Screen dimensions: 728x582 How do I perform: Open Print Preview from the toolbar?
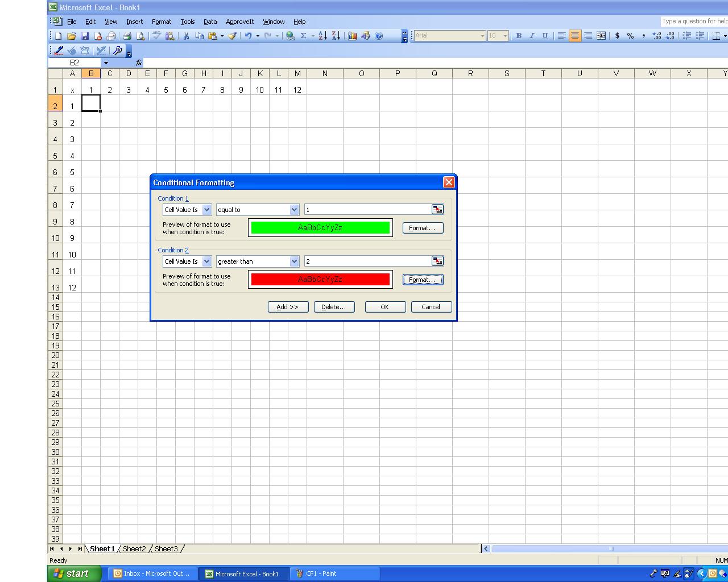(x=140, y=36)
